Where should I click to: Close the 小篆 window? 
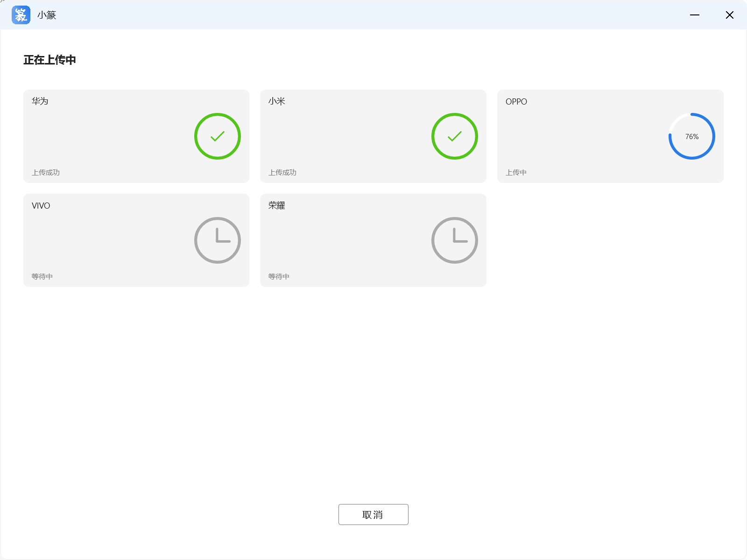click(x=730, y=15)
